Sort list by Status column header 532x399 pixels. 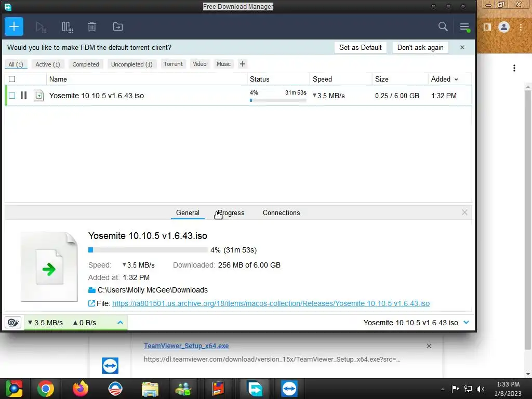(278, 79)
